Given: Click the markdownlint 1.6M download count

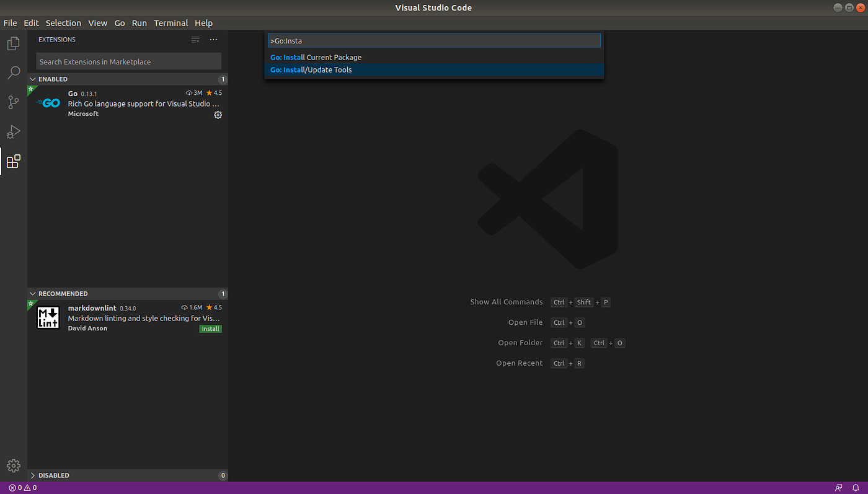Looking at the screenshot, I should tap(192, 307).
